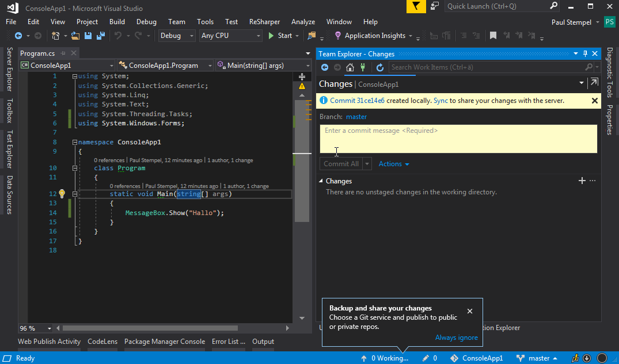Screen dimensions: 619x364
Task: Click the feedback flag notification icon
Action: pyautogui.click(x=416, y=6)
